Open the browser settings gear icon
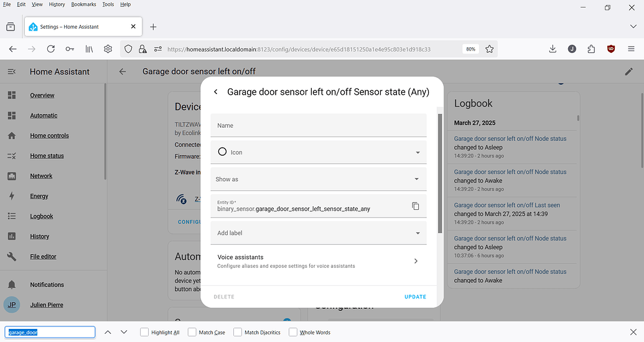 click(108, 49)
